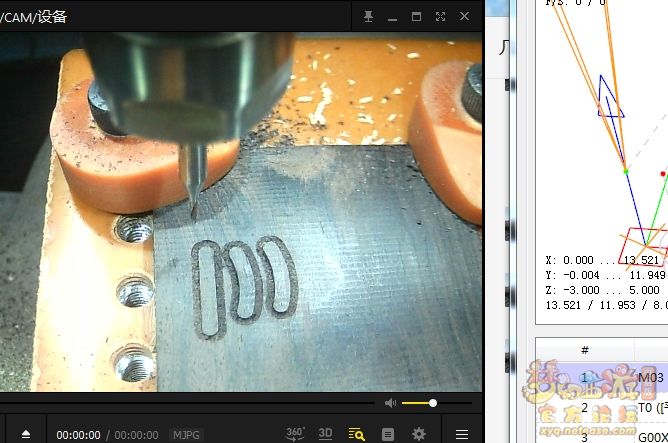The height and width of the screenshot is (443, 668).
Task: Open the chapter/subtitle list icon
Action: [388, 434]
